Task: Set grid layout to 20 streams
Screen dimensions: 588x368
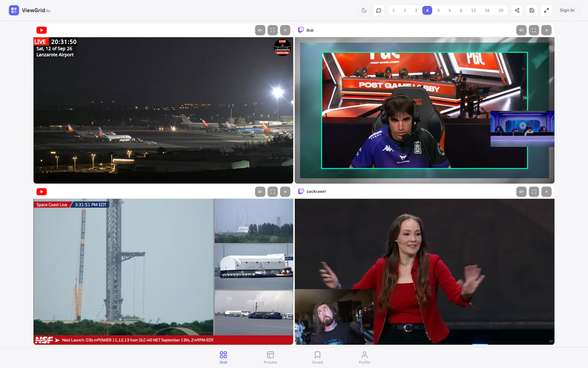Action: click(501, 10)
